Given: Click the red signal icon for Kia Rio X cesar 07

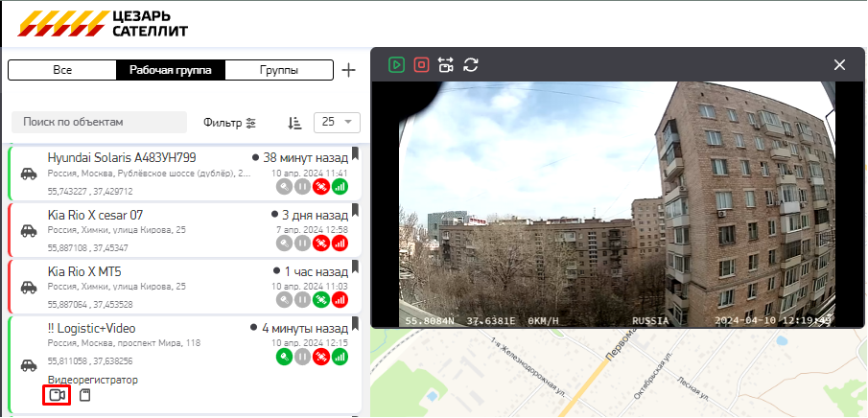Looking at the screenshot, I should [340, 244].
